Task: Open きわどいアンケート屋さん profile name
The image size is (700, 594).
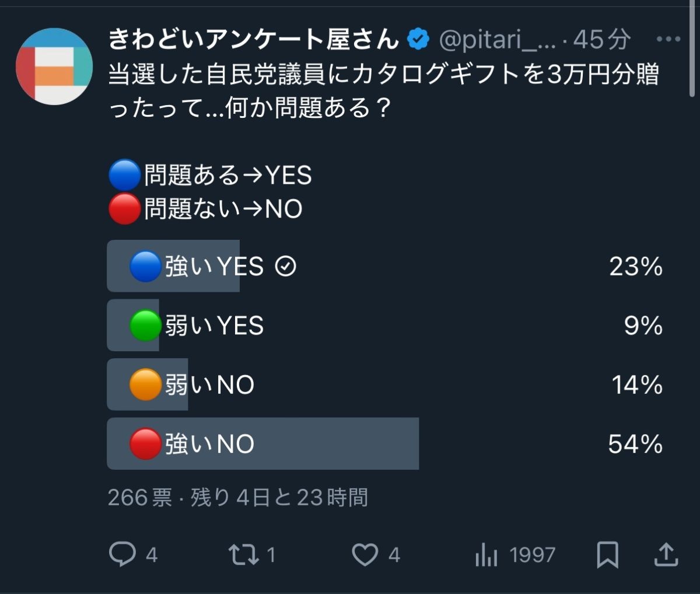Action: point(254,40)
